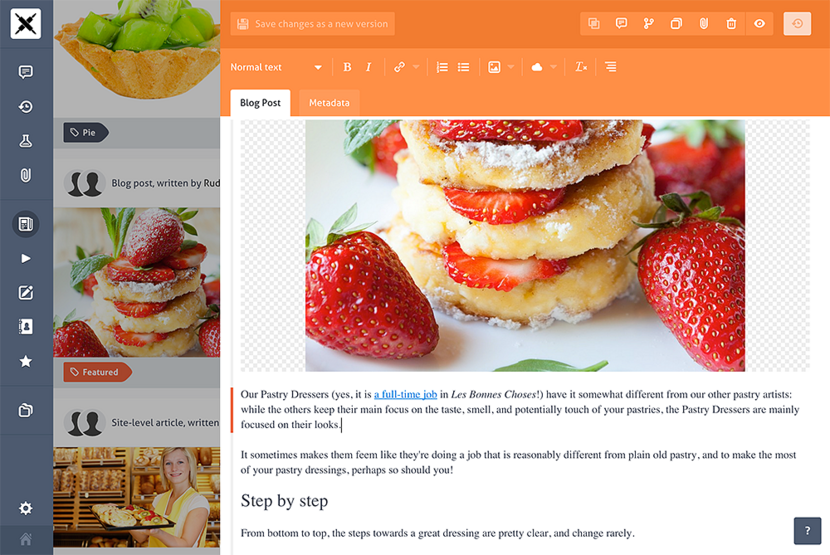Click paragraph starting 'From bottom to top'
This screenshot has width=830, height=555.
[437, 533]
